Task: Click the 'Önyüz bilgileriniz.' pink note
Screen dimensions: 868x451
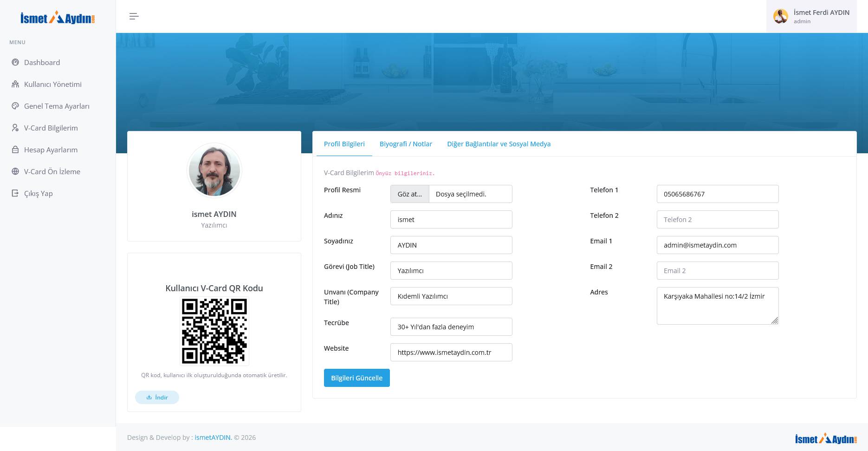Action: [x=405, y=173]
